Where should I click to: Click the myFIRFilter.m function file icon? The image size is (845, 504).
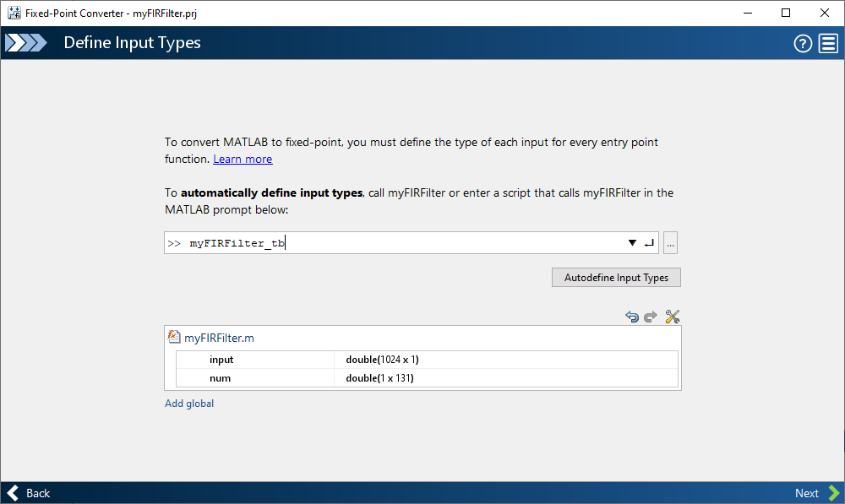(175, 338)
